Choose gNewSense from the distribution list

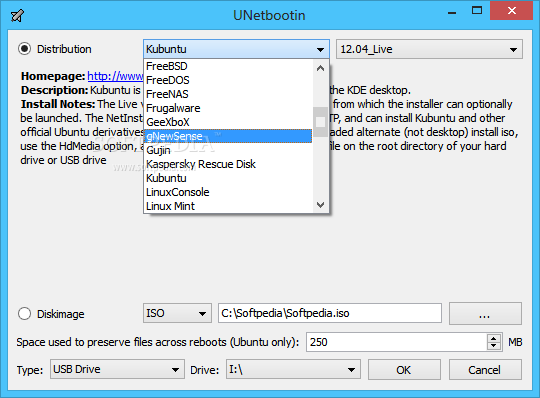click(228, 136)
